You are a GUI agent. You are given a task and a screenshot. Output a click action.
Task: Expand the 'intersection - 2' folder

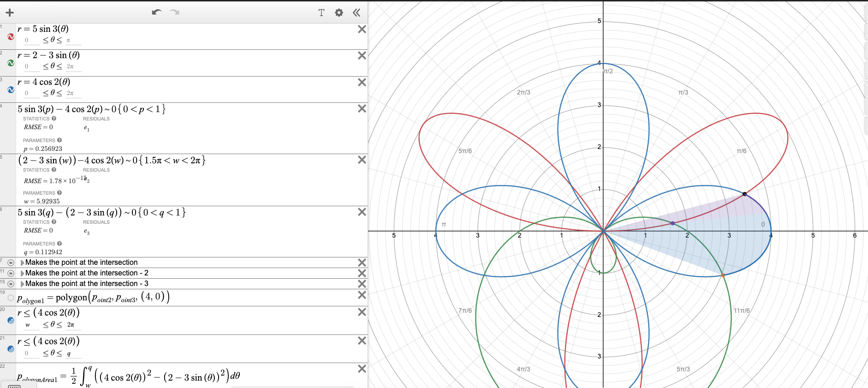tap(22, 273)
